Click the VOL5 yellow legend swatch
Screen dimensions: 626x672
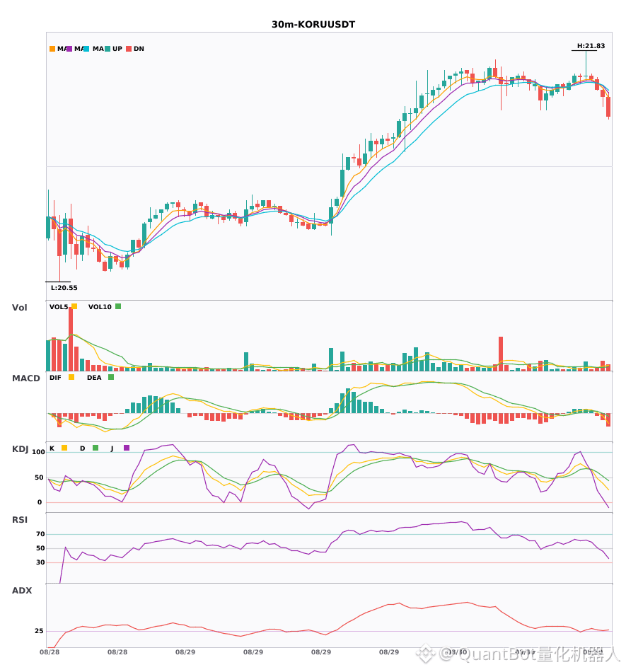(x=74, y=306)
